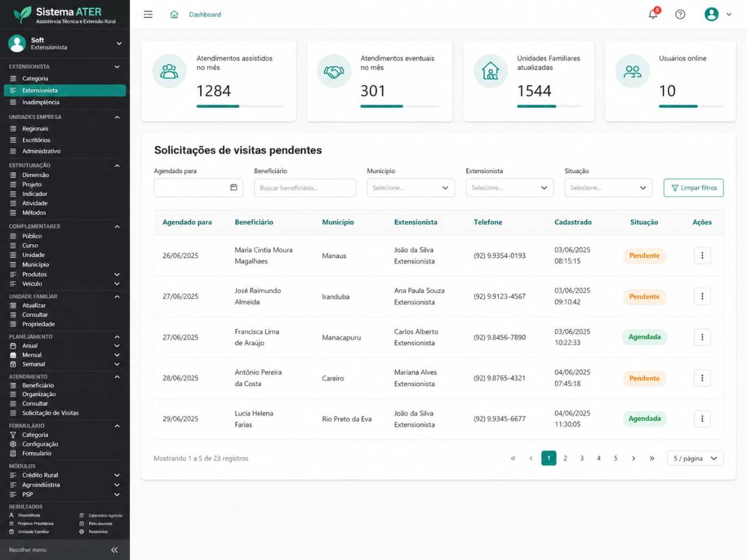
Task: Select the Extensionista sidebar item
Action: click(65, 90)
